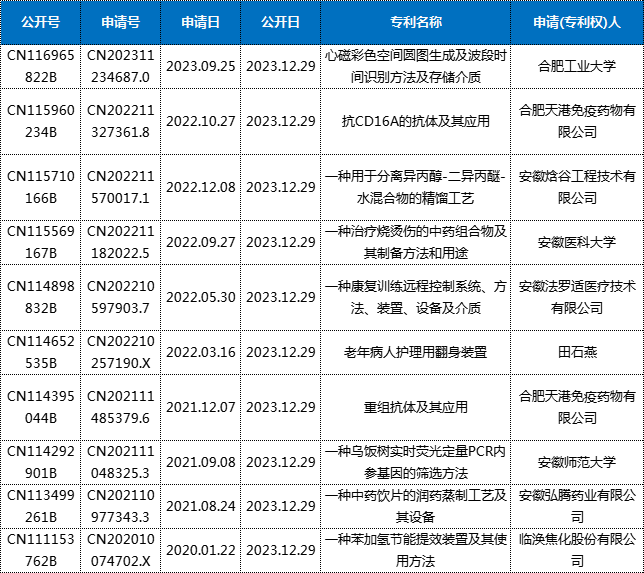
Task: Click applicant 临涣焦化股份有限公司
Action: [577, 550]
